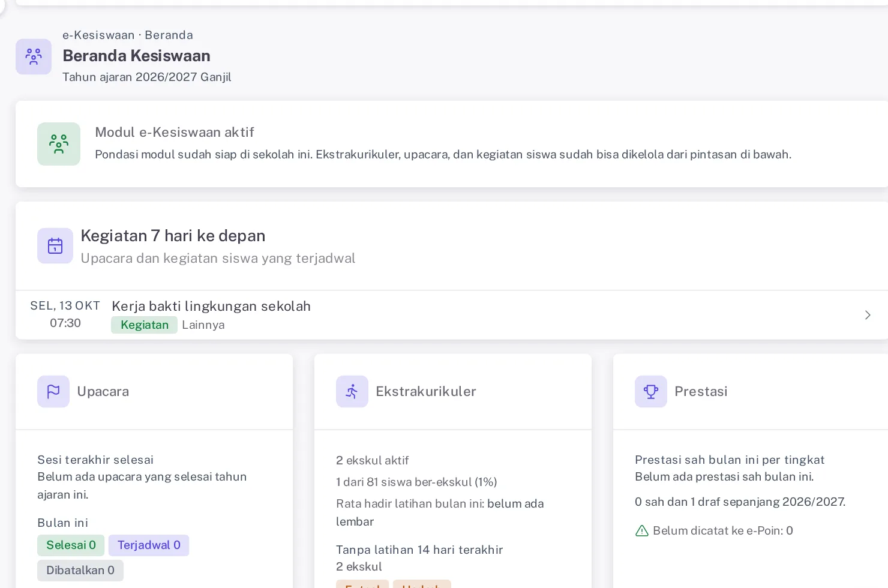
Task: Select the Dibatalkan 0 status badge
Action: pos(80,571)
